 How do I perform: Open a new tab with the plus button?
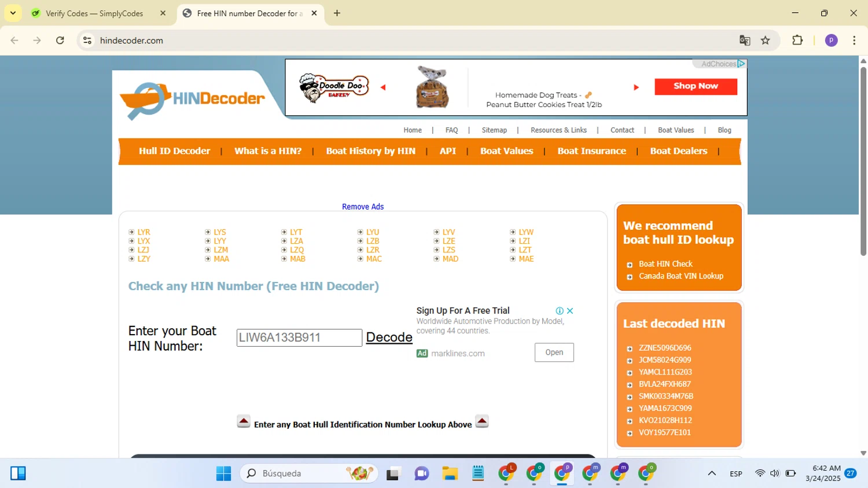coord(337,13)
